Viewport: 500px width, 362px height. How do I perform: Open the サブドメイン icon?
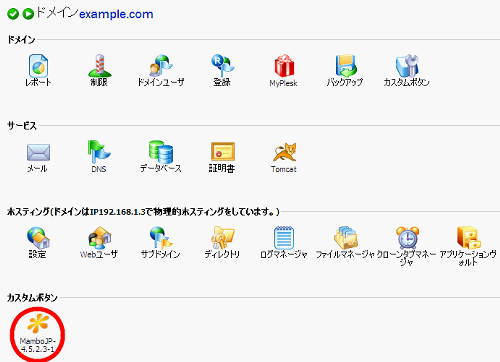[161, 238]
